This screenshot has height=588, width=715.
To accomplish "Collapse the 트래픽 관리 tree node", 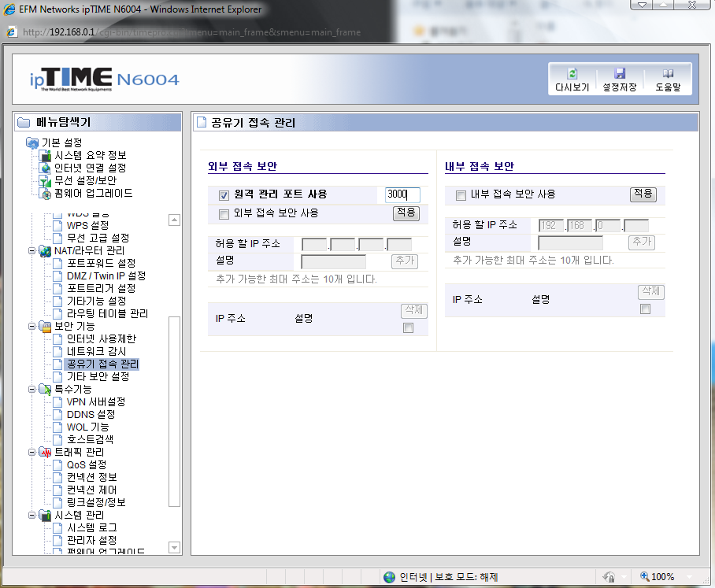I will click(x=31, y=452).
